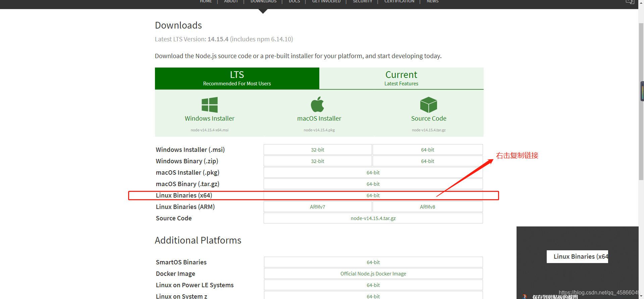This screenshot has width=644, height=299.
Task: Download Linux Binaries ARMv7
Action: [318, 207]
